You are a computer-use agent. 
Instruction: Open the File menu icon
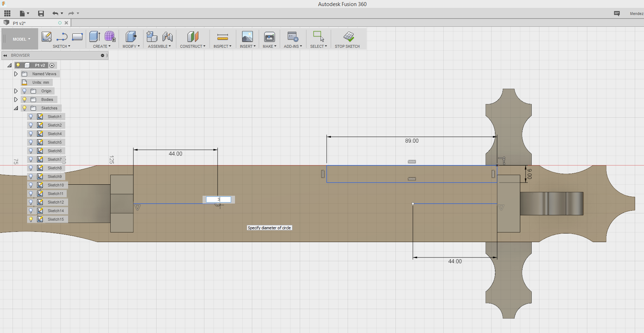22,14
